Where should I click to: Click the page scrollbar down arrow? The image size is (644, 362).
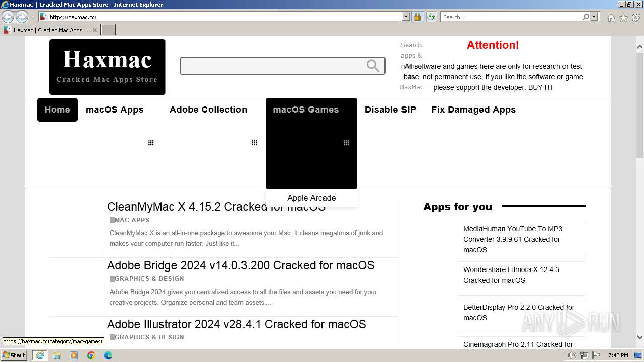click(640, 337)
